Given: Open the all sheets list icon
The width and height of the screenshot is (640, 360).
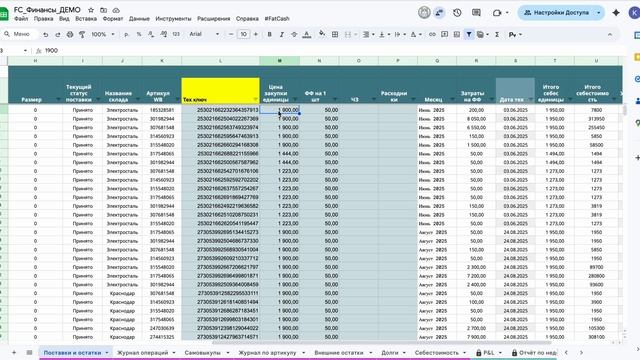Looking at the screenshot, I should click(29, 352).
